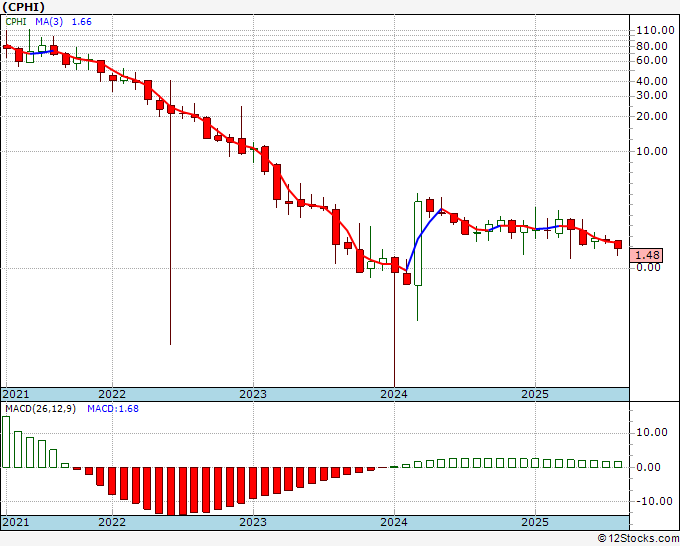Viewport: 680px width, 546px height.
Task: Click 2021 on the price chart timeline
Action: [16, 394]
